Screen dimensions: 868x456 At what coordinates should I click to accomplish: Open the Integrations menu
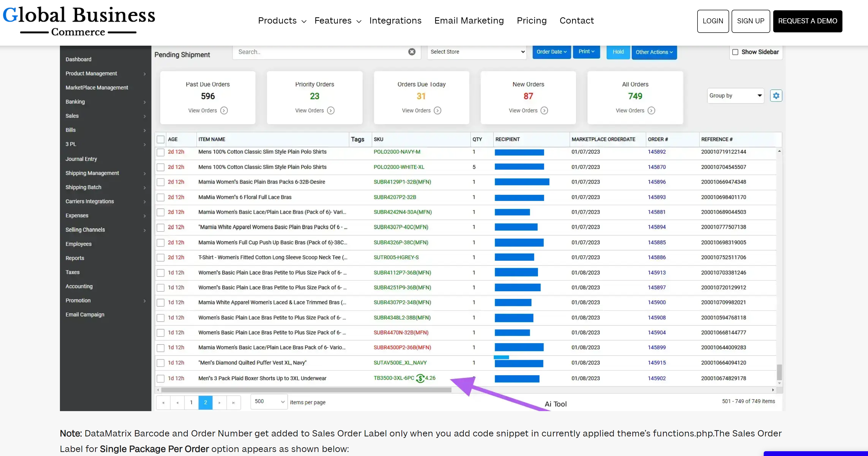point(395,21)
